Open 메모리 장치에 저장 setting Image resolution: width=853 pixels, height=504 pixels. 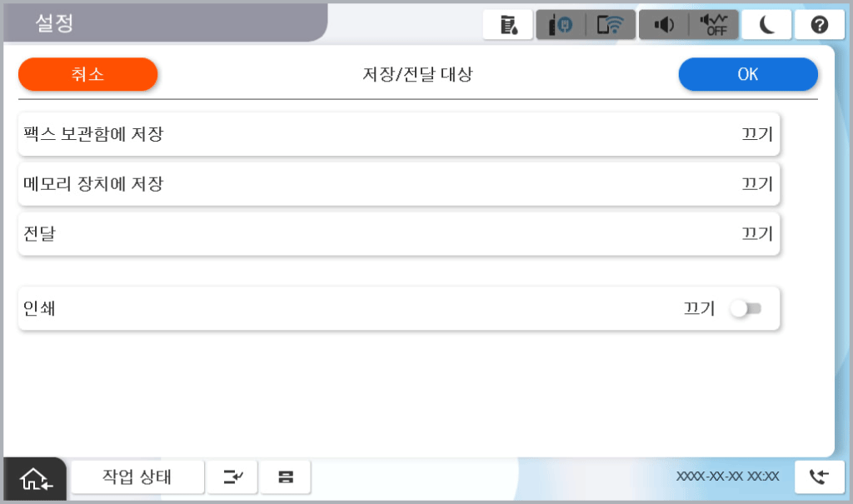coord(399,184)
